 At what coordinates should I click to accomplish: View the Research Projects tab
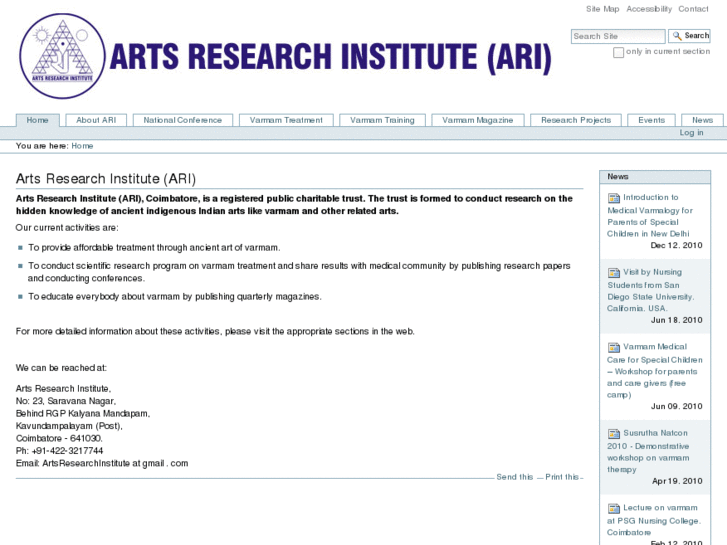[576, 120]
